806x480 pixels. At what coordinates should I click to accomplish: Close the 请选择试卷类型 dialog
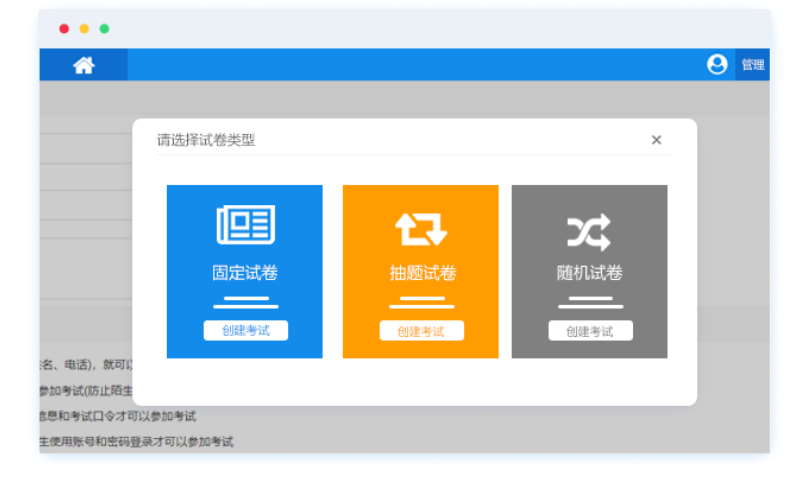(656, 140)
